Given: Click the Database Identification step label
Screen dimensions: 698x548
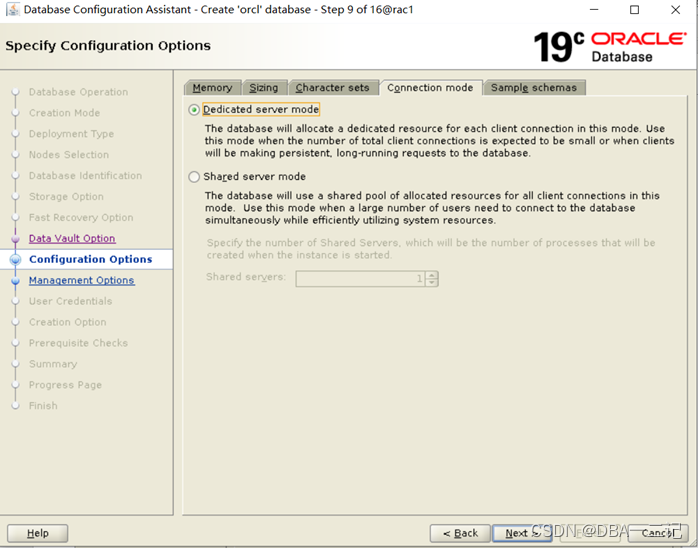Looking at the screenshot, I should [x=85, y=176].
